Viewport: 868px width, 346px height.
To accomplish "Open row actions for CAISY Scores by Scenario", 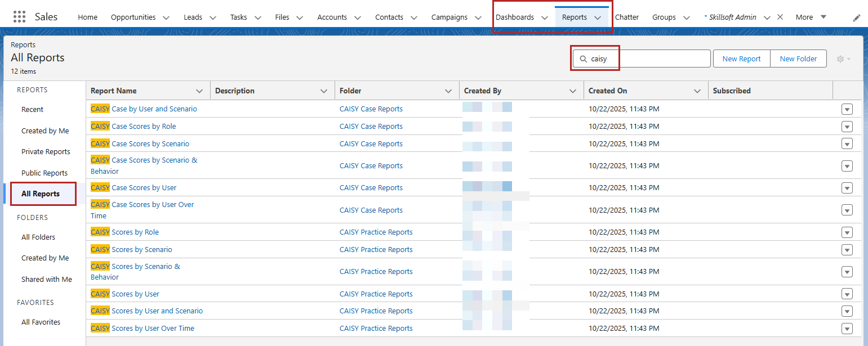I will tap(847, 250).
